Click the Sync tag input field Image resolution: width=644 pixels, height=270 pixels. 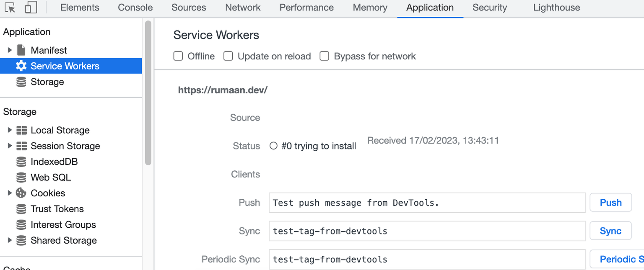coord(427,231)
